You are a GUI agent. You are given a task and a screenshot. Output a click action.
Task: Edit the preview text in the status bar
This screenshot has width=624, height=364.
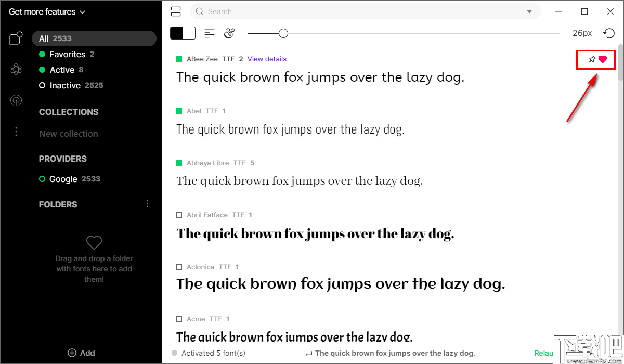click(395, 353)
